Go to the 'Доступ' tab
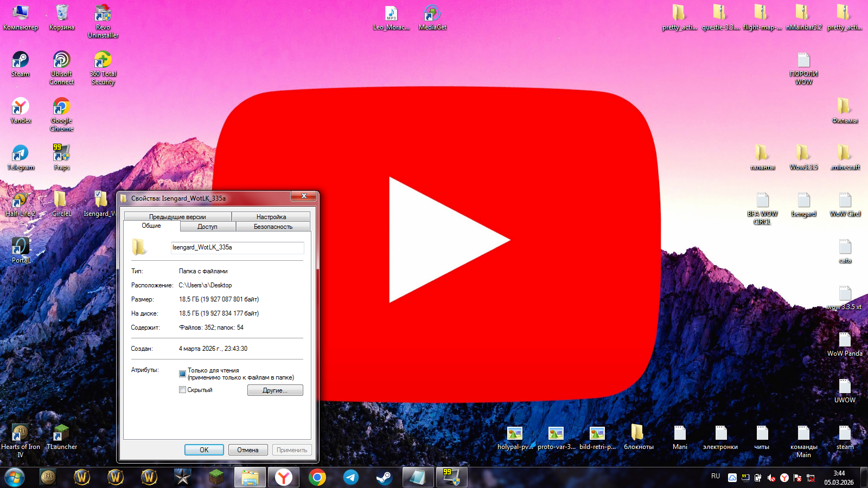 (x=207, y=227)
